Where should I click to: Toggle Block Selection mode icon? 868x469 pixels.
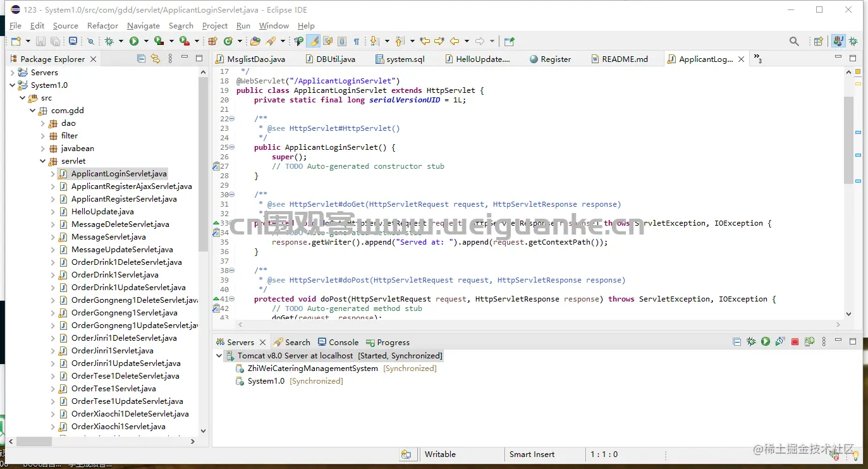[x=342, y=41]
